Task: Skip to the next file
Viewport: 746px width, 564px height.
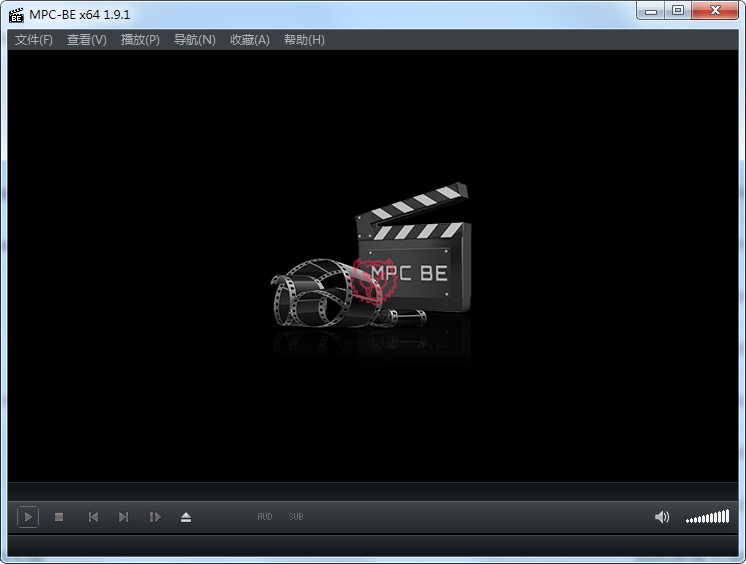Action: (x=123, y=517)
